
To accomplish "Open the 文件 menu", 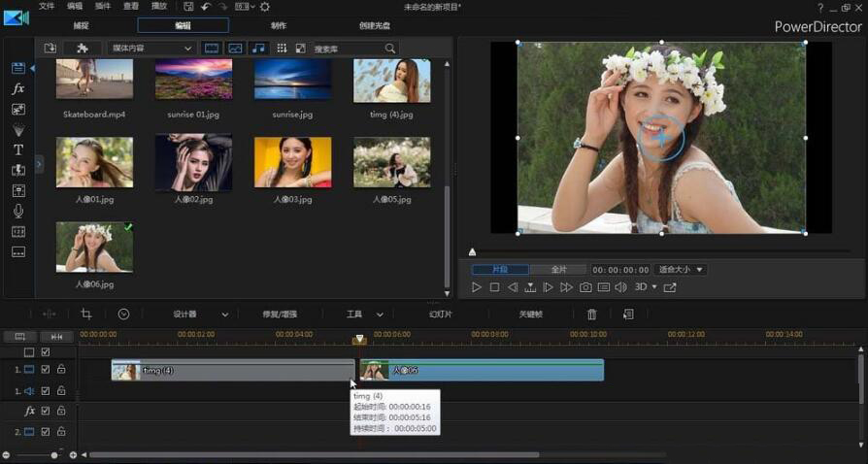I will pyautogui.click(x=47, y=7).
